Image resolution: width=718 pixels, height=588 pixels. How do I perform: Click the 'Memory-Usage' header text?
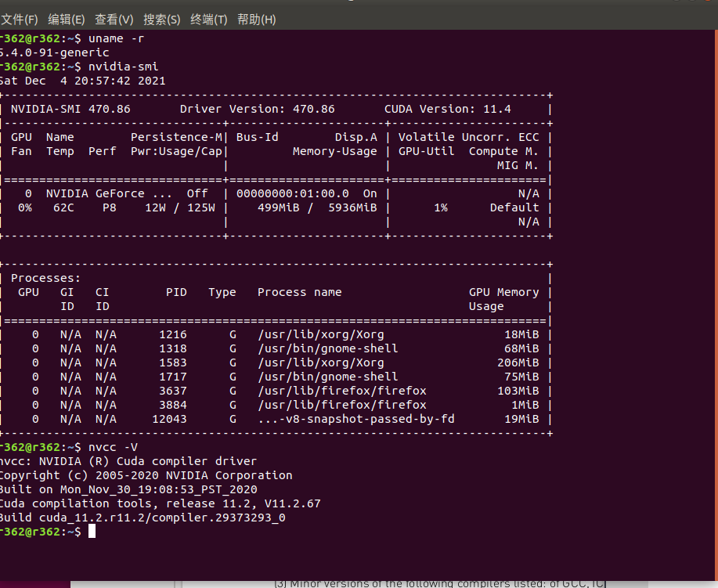pyautogui.click(x=335, y=152)
